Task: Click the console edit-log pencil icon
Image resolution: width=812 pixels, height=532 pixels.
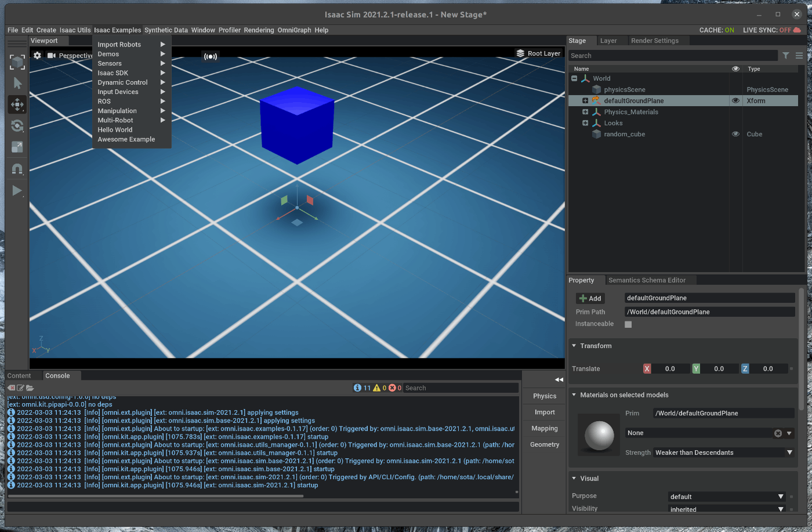Action: tap(20, 388)
